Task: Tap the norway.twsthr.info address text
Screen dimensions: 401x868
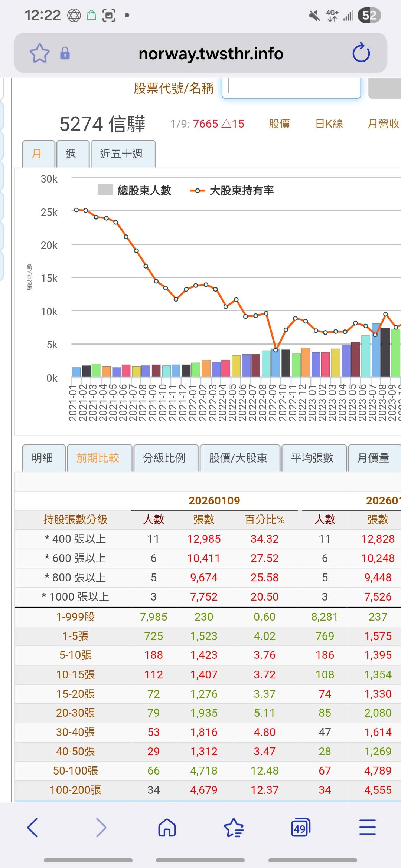Action: [x=211, y=53]
